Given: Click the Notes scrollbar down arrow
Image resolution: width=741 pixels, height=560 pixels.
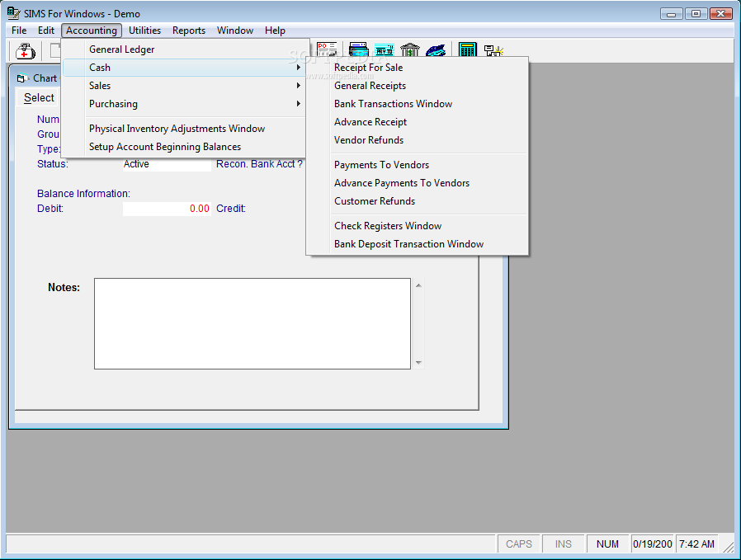Looking at the screenshot, I should pyautogui.click(x=418, y=363).
